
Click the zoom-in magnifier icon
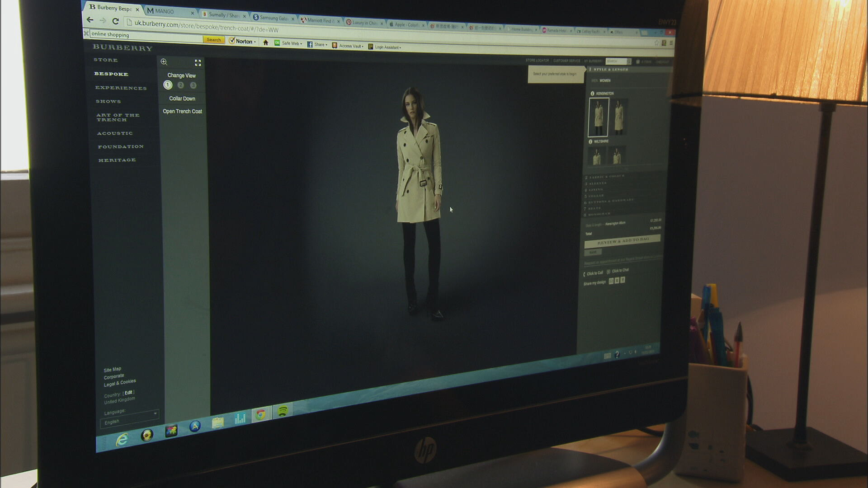pyautogui.click(x=164, y=62)
